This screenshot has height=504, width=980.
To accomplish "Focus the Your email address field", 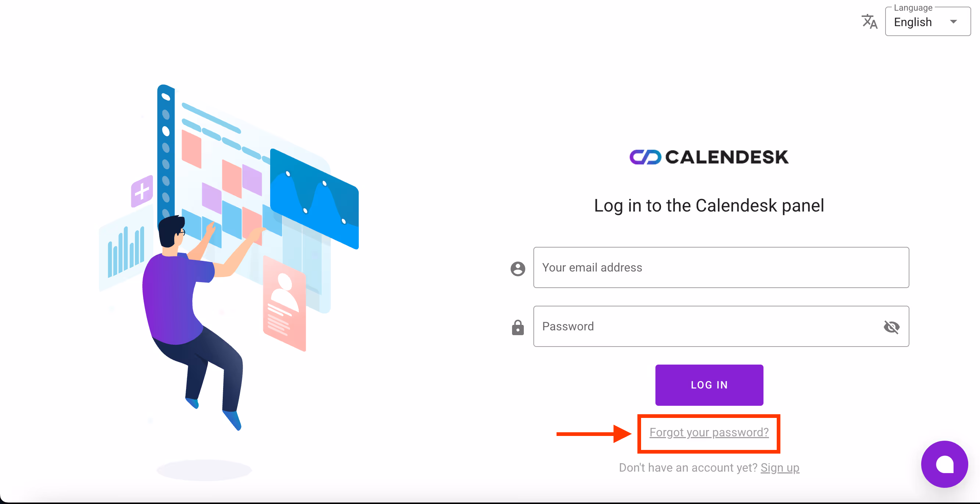I will (x=721, y=267).
